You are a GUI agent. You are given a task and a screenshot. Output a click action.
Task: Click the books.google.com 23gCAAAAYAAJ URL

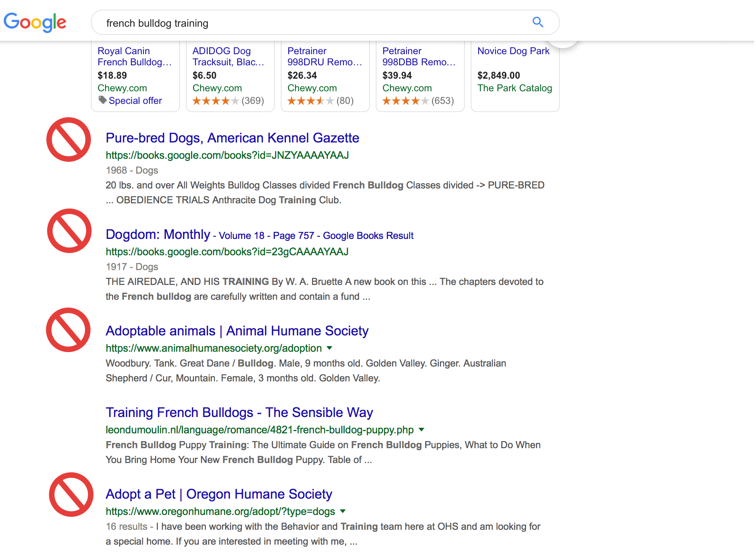point(227,252)
